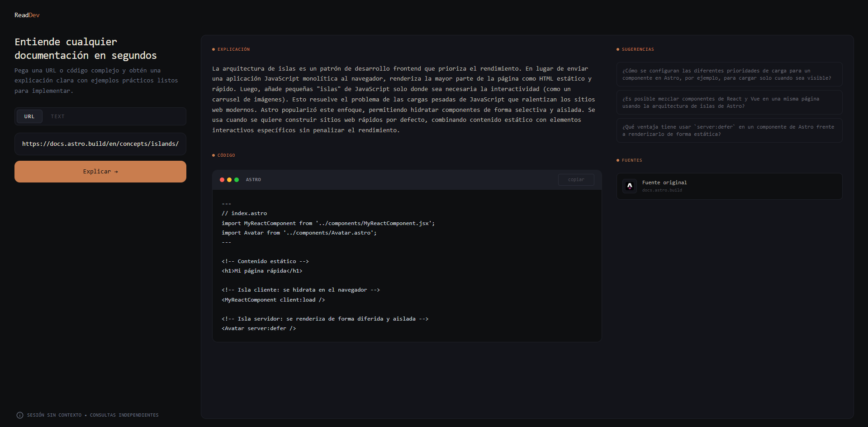Click the Avatar import code line
Screen dimensions: 868x427
299,233
